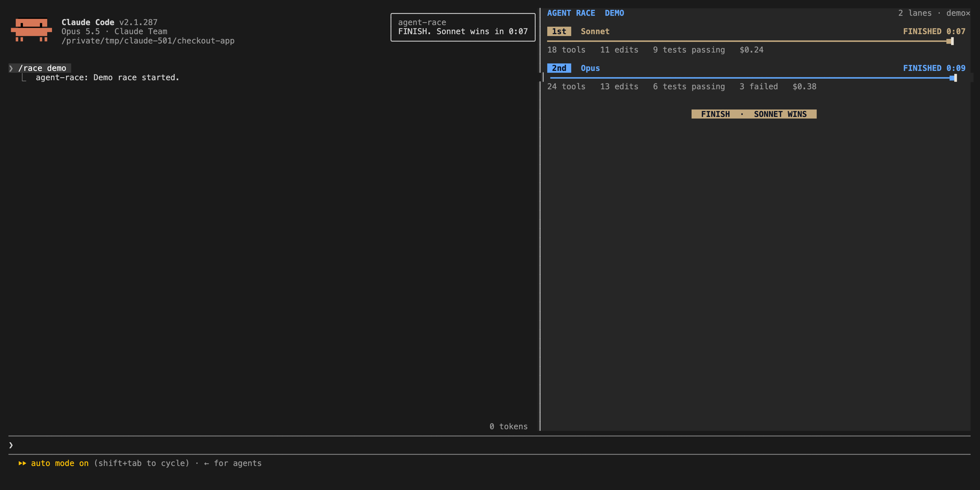Click the 1st place badge for Sonnet
This screenshot has height=490, width=980.
click(559, 31)
